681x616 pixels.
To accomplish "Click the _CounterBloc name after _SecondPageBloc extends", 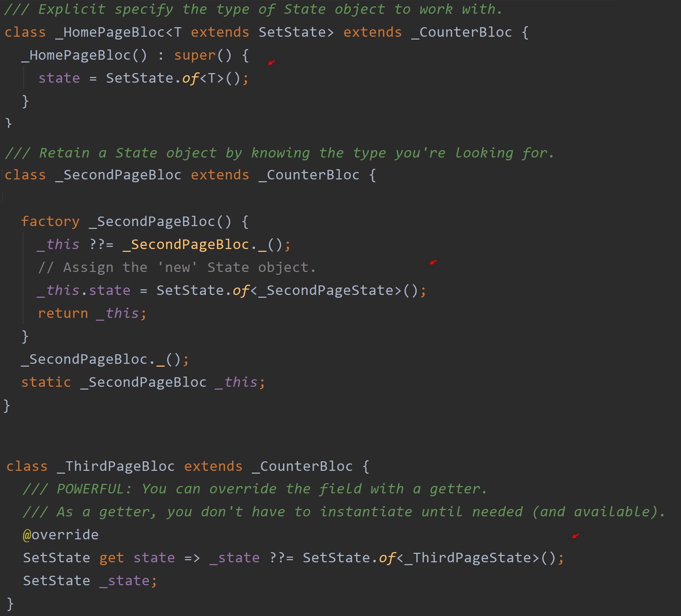I will pyautogui.click(x=309, y=175).
